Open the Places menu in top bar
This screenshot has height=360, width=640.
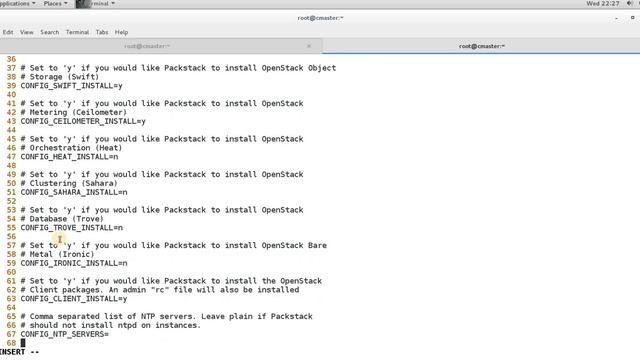pos(55,4)
